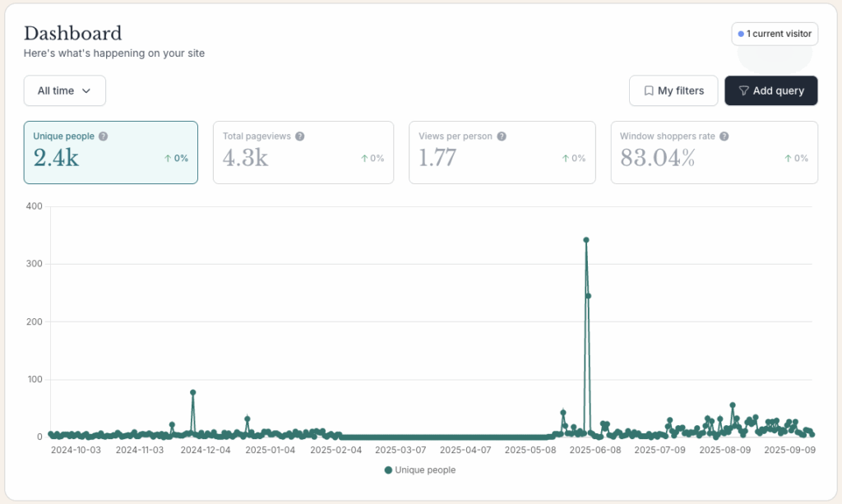Click chevron arrow on All time selector
Viewport: 842px width, 504px height.
pos(86,91)
